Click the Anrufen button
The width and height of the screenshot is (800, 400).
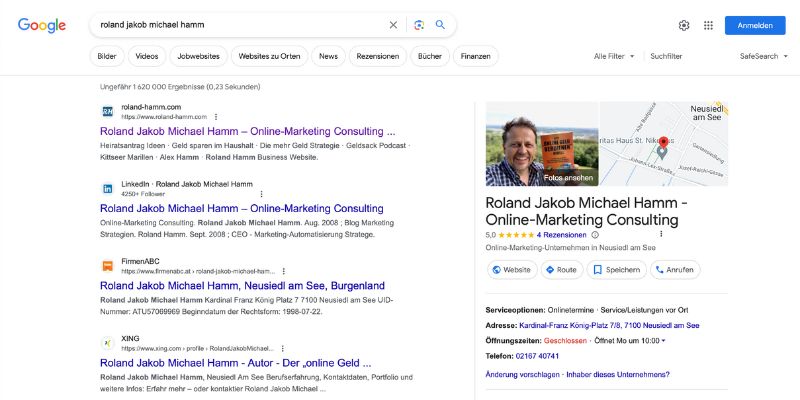[x=675, y=269]
